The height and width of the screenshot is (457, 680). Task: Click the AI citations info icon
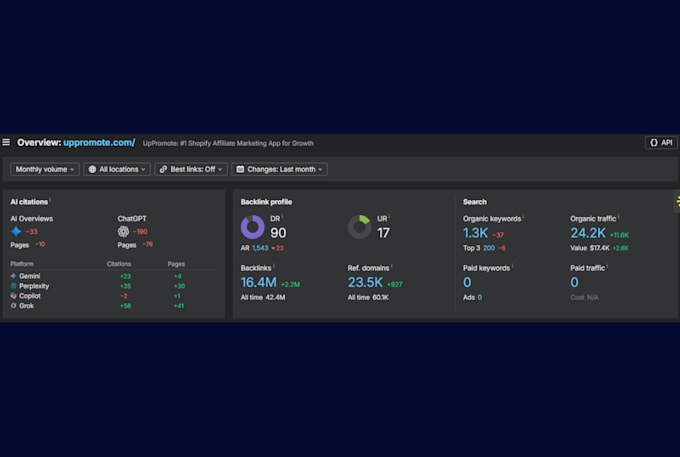(50, 200)
